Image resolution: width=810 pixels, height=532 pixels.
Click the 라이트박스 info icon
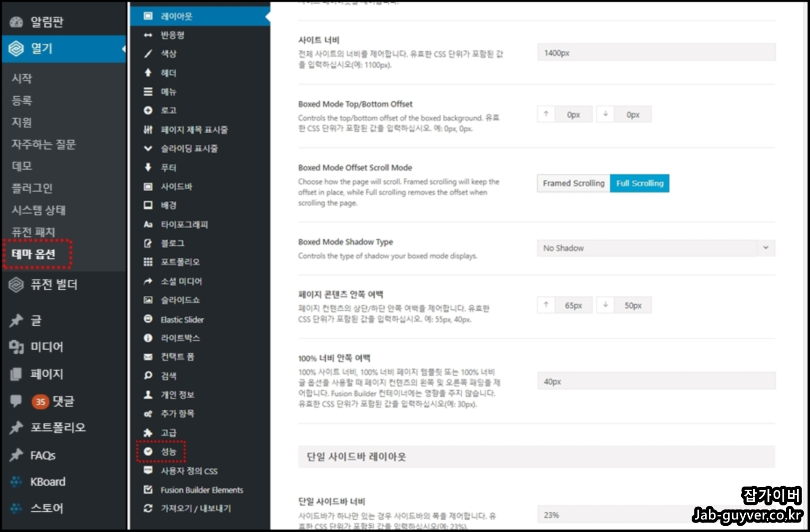coord(148,338)
